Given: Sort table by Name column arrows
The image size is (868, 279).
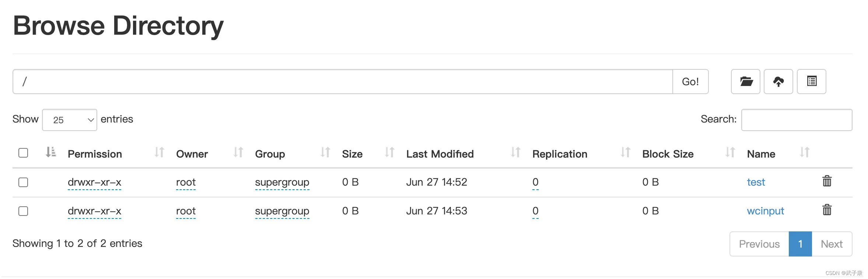Looking at the screenshot, I should tap(805, 152).
